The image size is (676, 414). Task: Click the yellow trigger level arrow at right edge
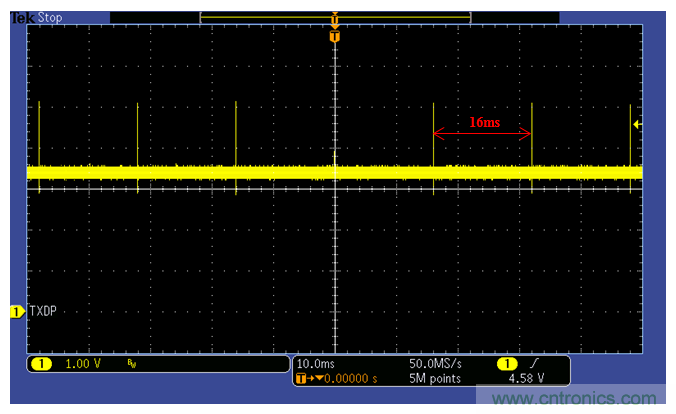click(x=637, y=124)
